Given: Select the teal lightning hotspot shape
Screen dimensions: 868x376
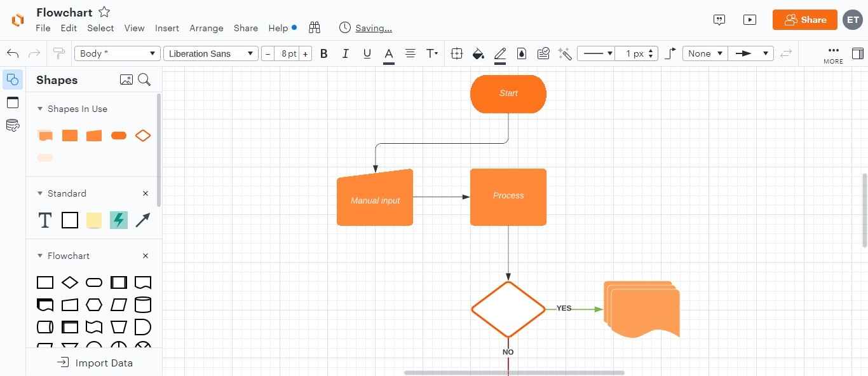Looking at the screenshot, I should click(x=119, y=220).
